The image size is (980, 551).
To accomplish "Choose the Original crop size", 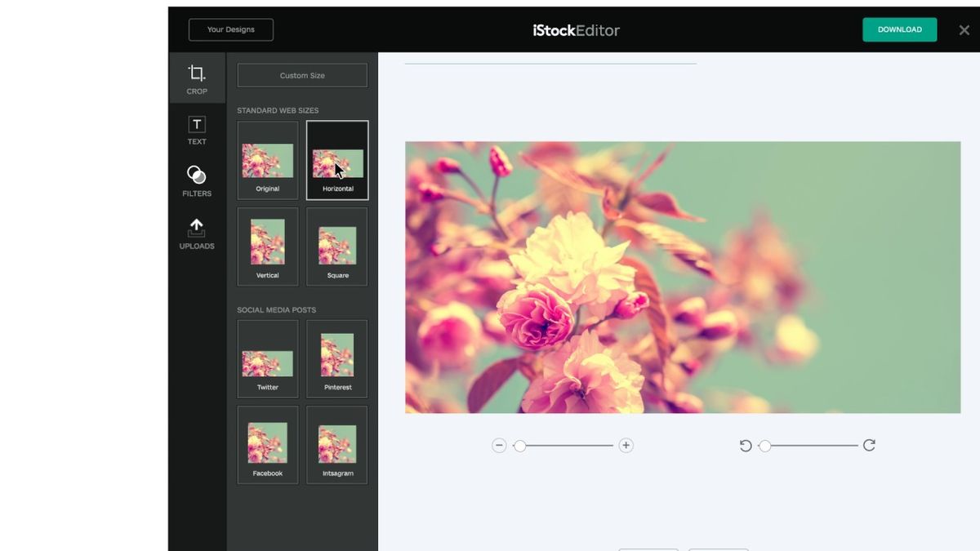I will tap(267, 159).
